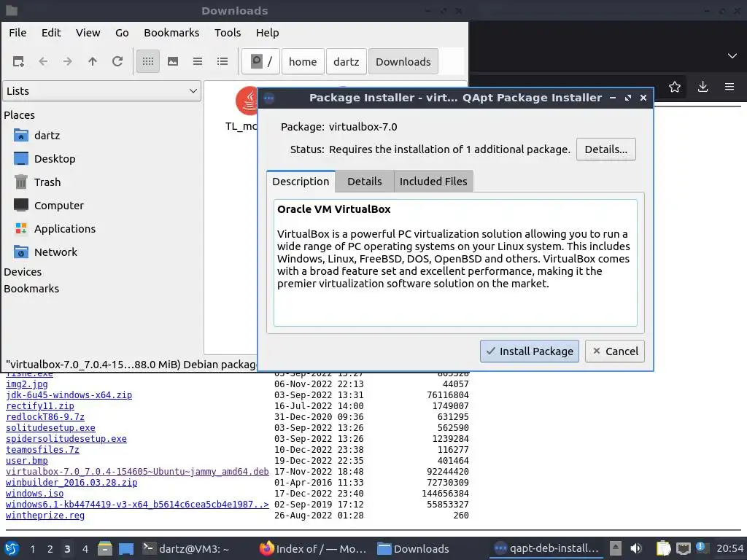Click the Java file icon in Downloads
Image resolution: width=747 pixels, height=560 pixels.
click(x=247, y=101)
